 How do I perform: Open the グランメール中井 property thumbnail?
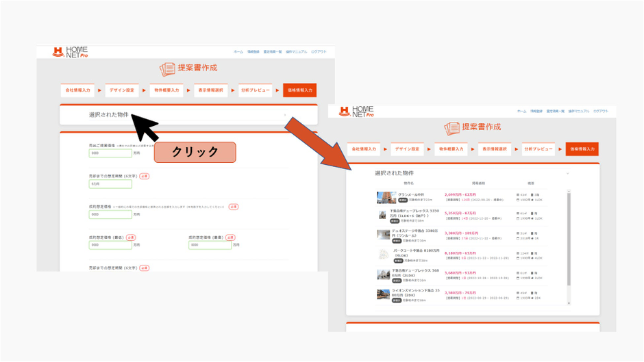[386, 197]
